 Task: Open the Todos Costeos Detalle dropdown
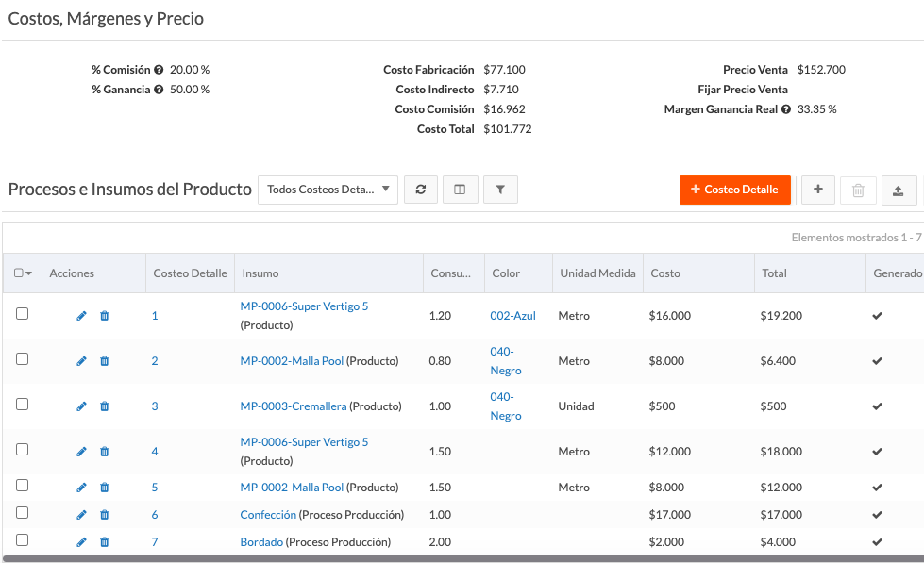click(x=328, y=190)
